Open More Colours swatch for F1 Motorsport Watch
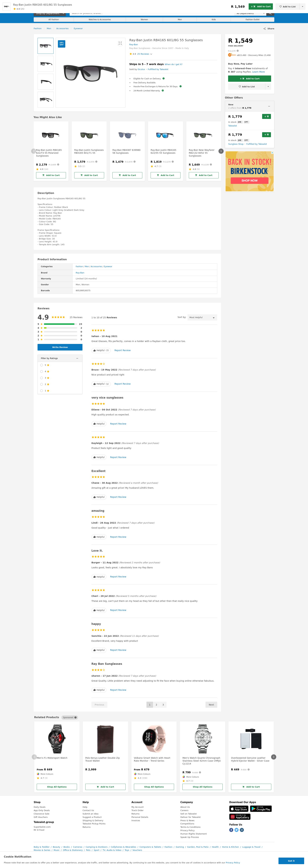Image resolution: width=308 pixels, height=868 pixels. pyautogui.click(x=38, y=774)
